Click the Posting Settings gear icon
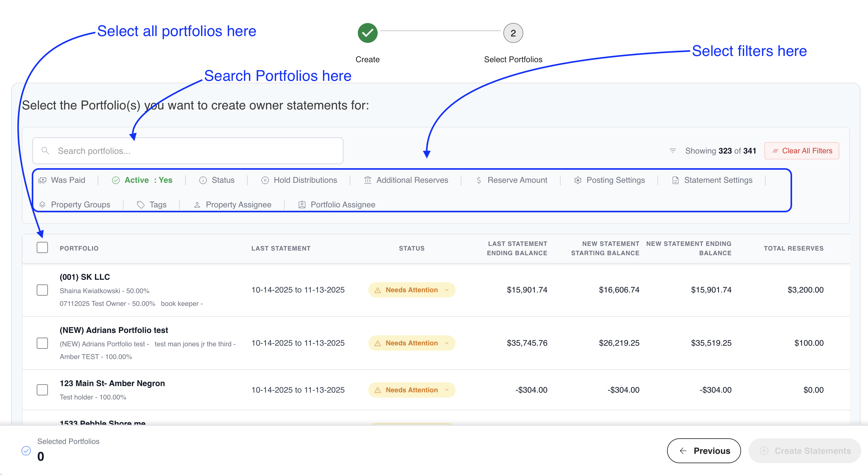 [577, 180]
